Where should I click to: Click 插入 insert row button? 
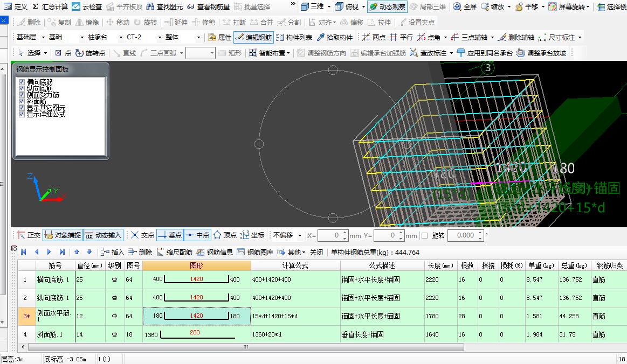[x=112, y=252]
